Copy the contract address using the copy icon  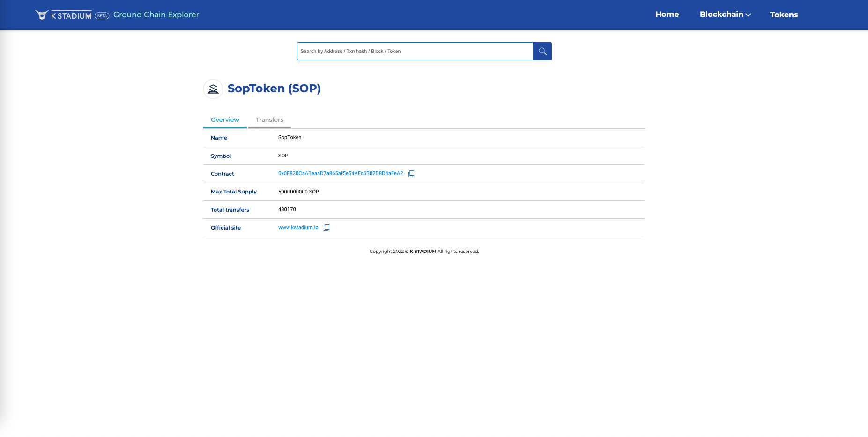tap(411, 174)
